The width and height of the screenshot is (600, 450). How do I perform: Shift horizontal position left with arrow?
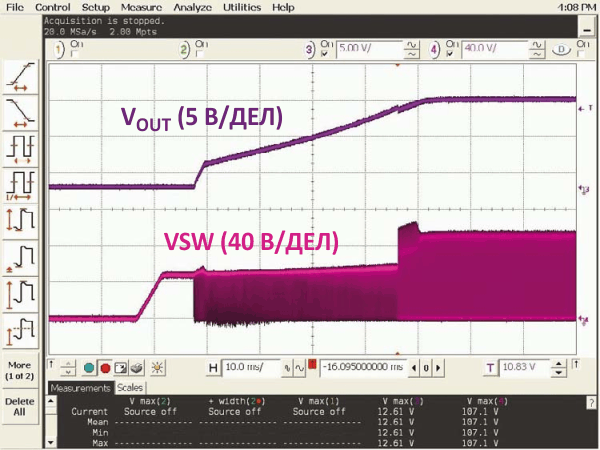[414, 368]
